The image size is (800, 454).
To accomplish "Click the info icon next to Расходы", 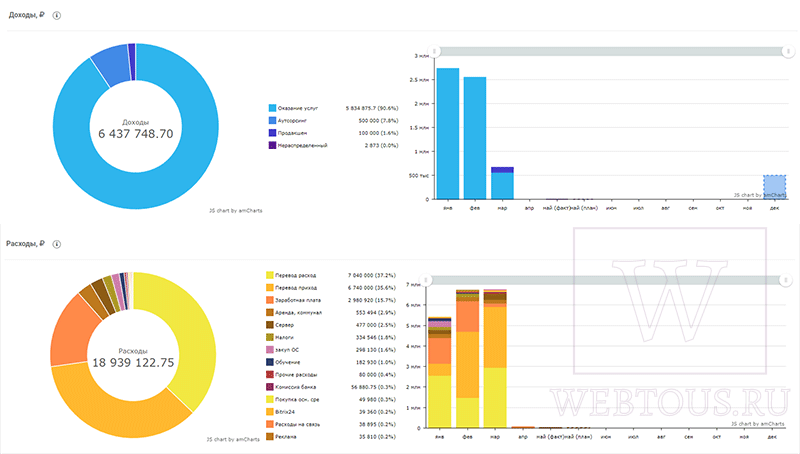I will coord(57,244).
